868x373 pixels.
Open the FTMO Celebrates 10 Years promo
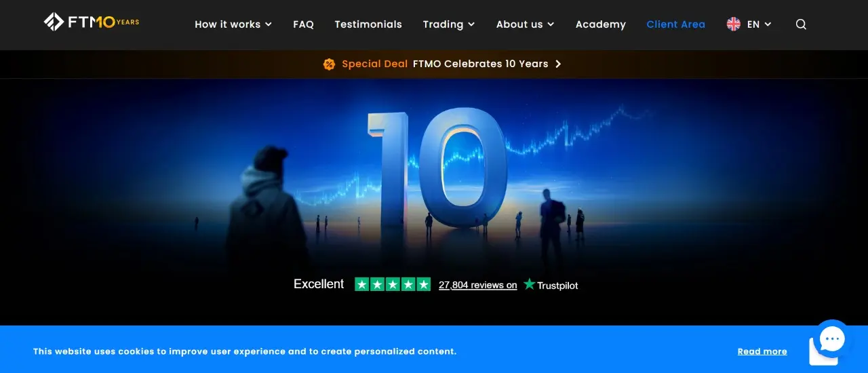[x=480, y=64]
